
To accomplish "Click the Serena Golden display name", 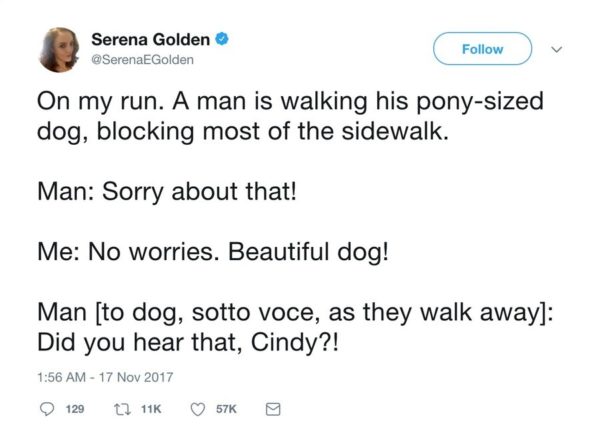I will coord(150,41).
